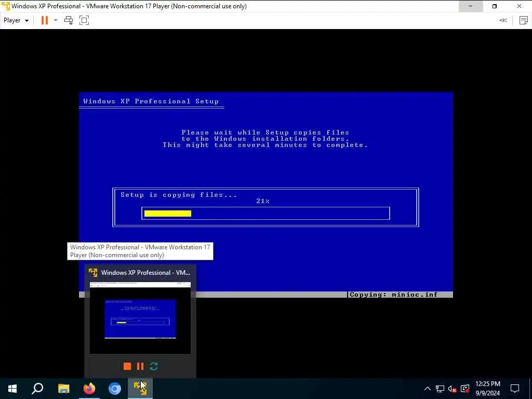
Task: Open the Windows Start menu
Action: pos(12,389)
